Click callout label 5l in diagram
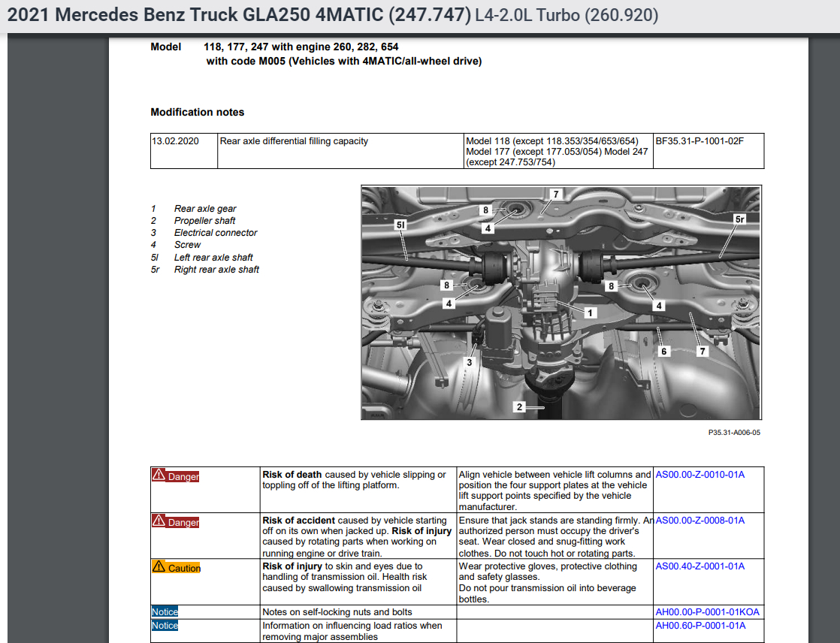Image resolution: width=840 pixels, height=643 pixels. [x=400, y=225]
